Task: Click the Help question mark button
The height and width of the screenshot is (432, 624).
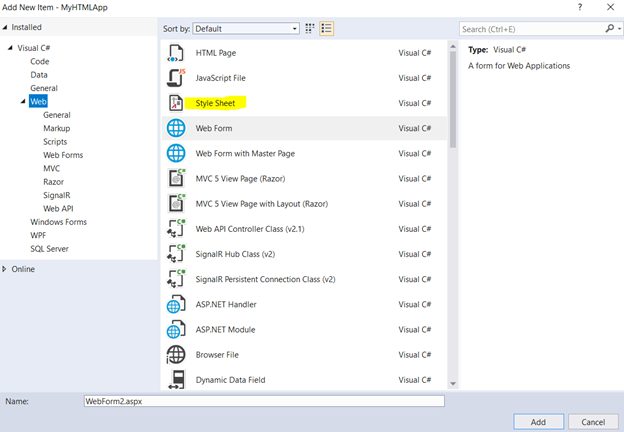Action: pos(580,7)
